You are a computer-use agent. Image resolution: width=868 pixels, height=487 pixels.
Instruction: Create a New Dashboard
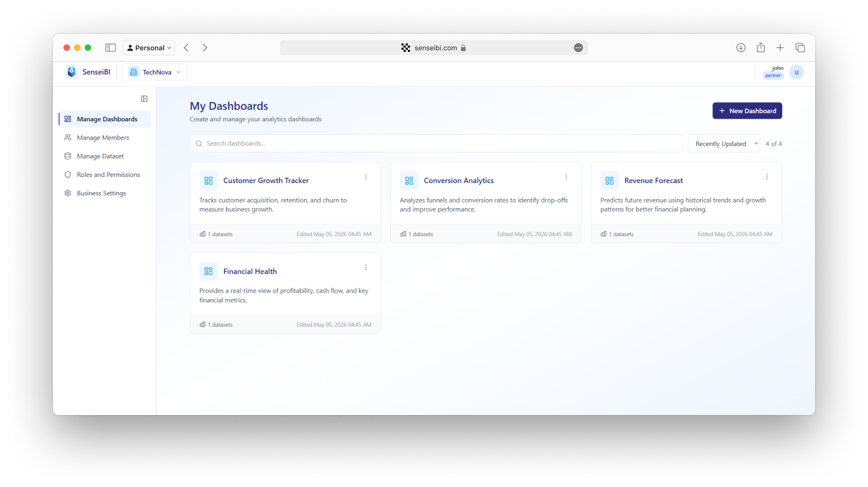coord(747,111)
